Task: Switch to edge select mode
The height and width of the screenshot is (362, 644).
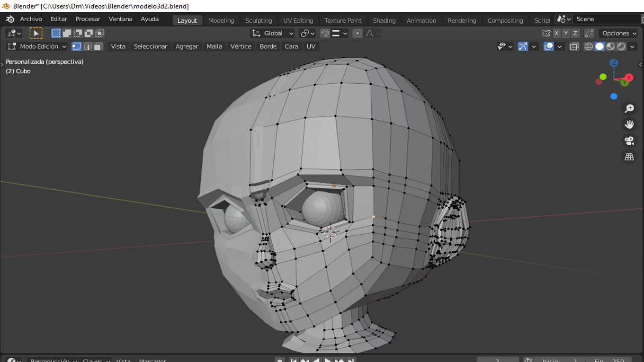Action: (x=88, y=46)
